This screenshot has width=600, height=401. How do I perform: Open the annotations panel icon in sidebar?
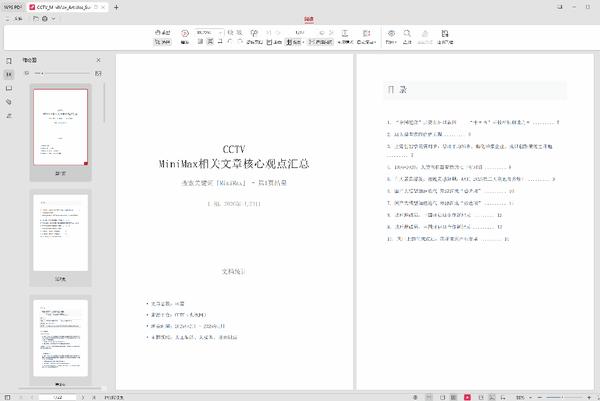8,88
